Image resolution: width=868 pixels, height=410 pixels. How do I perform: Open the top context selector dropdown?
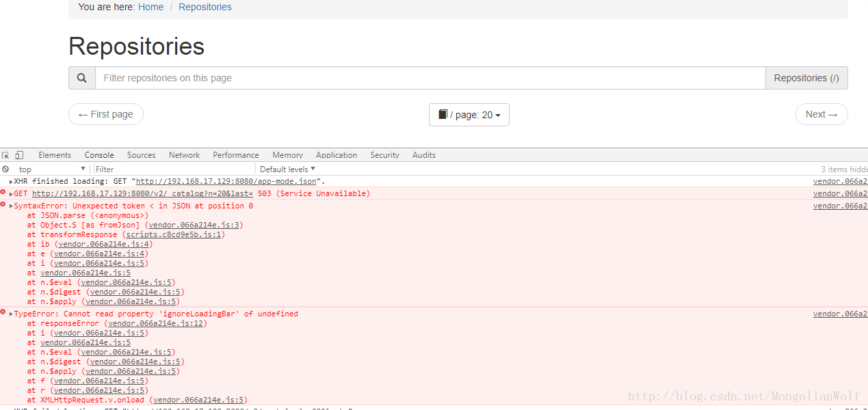52,169
